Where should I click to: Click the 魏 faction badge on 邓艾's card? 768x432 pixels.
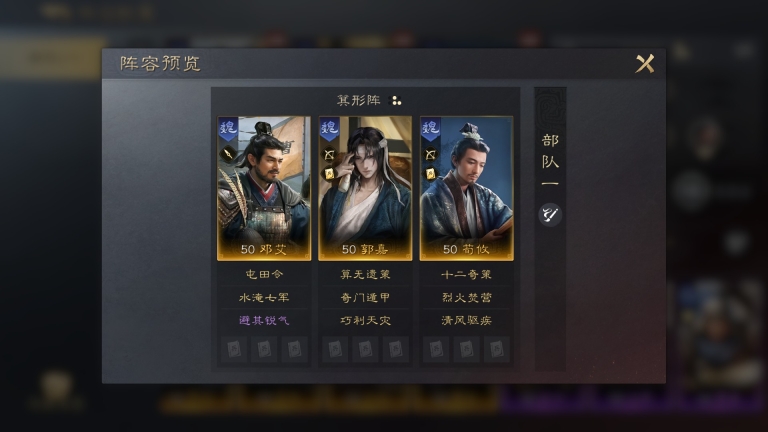pyautogui.click(x=228, y=129)
